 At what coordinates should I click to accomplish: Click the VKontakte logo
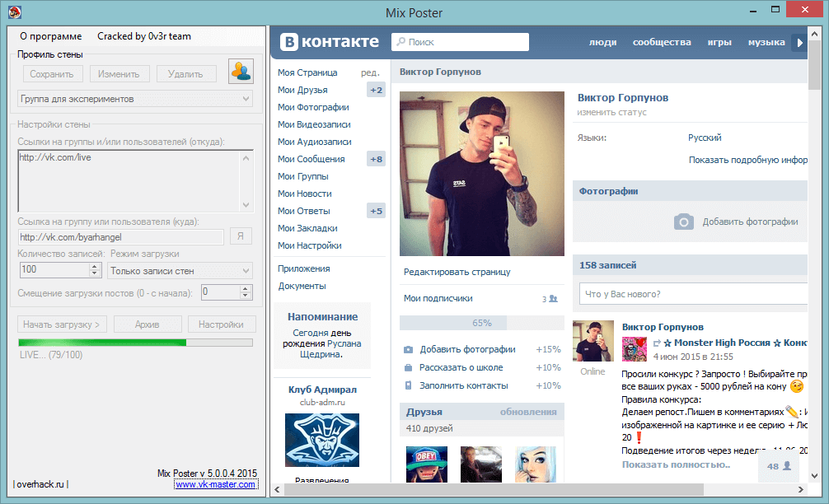329,42
